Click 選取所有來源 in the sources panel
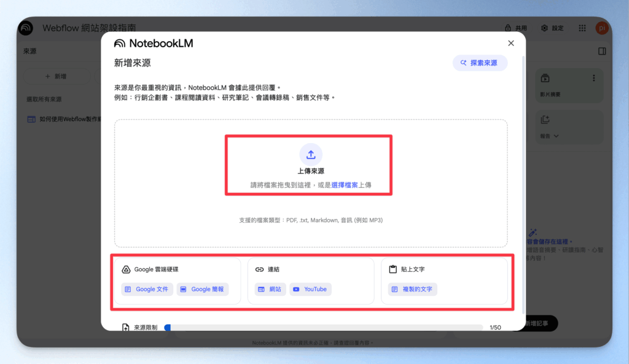Viewport: 629px width, 364px height. [44, 99]
